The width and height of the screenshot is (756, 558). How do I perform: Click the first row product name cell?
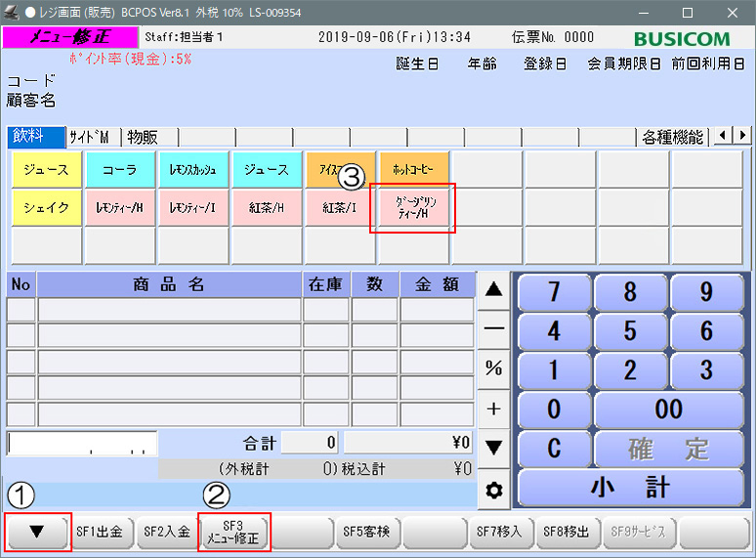tap(169, 311)
